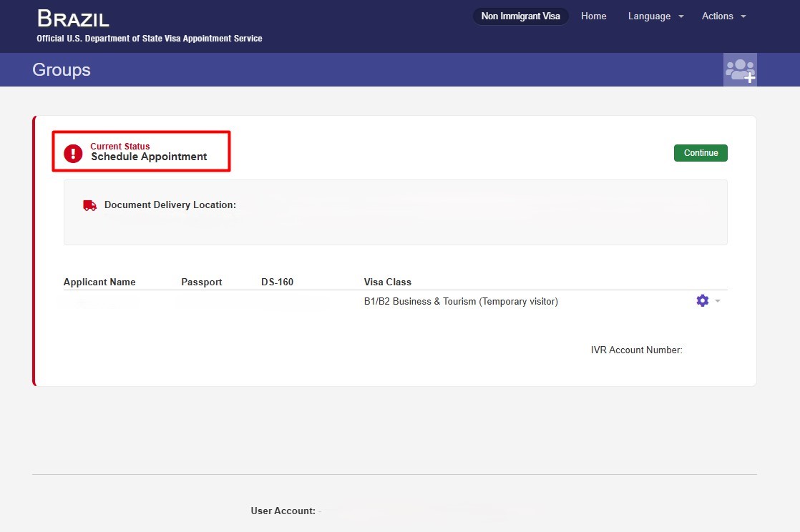800x532 pixels.
Task: Click the Brazil site logo
Action: coord(72,19)
